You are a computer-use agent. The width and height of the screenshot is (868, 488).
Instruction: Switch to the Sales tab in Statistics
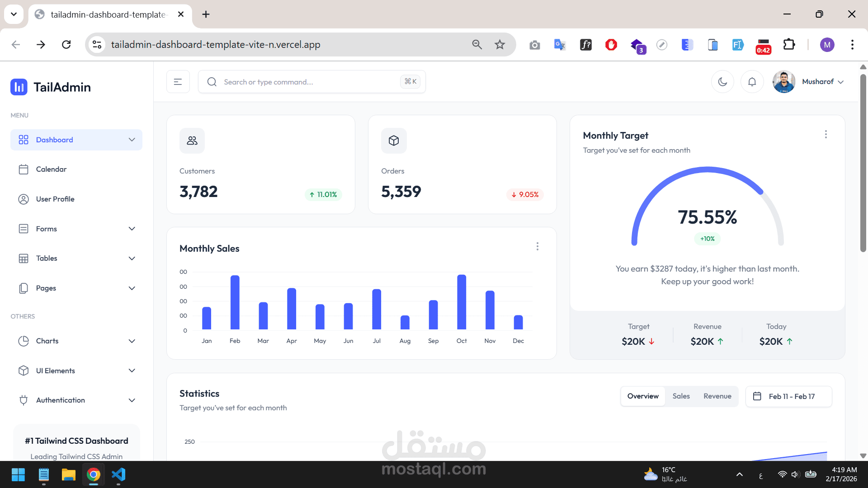[x=681, y=396]
